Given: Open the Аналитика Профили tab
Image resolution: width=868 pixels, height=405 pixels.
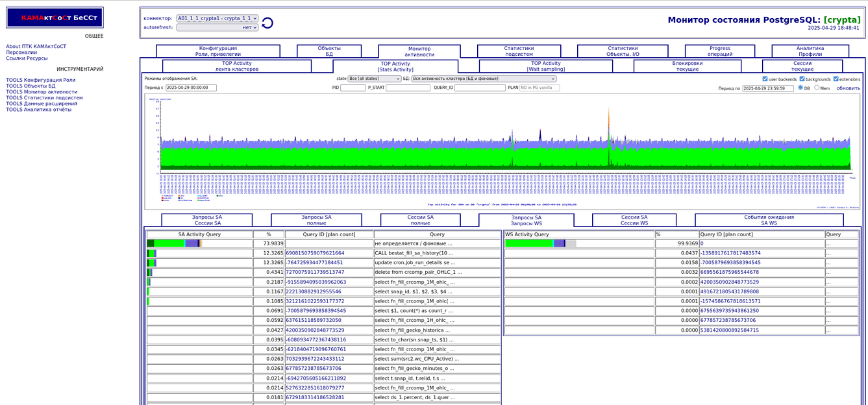Looking at the screenshot, I should (x=810, y=51).
